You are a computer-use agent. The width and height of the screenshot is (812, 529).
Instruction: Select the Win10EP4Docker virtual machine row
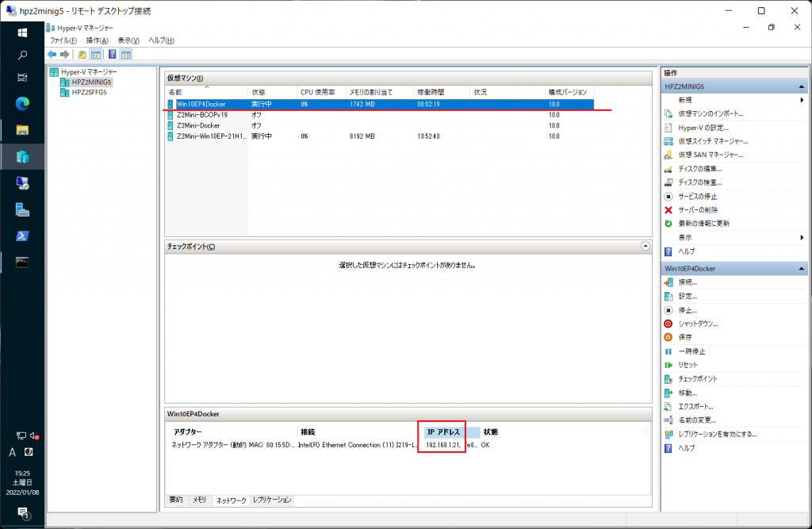[x=380, y=104]
